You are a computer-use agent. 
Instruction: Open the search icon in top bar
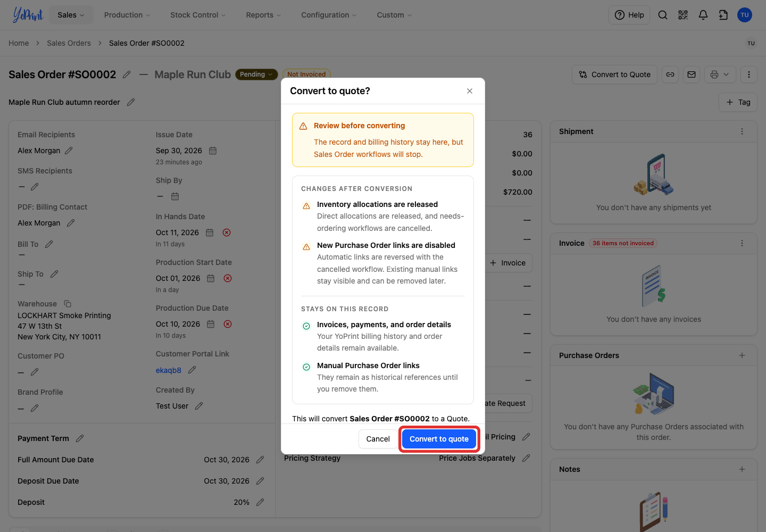coord(663,15)
